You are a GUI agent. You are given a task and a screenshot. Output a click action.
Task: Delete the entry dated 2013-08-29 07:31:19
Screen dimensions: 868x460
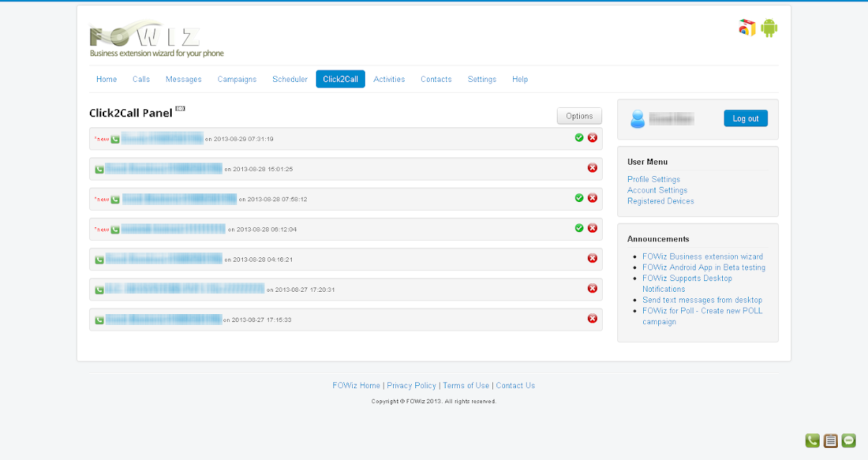point(592,137)
